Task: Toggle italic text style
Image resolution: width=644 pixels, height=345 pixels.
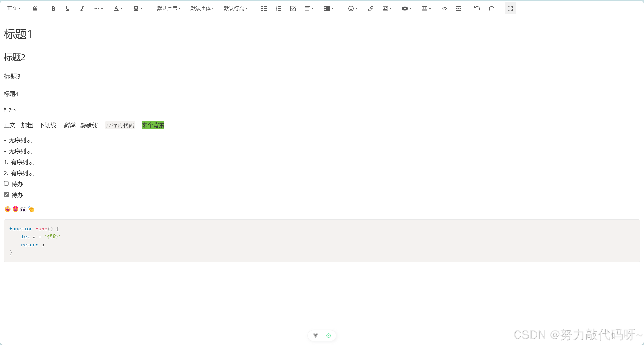Action: pos(82,9)
